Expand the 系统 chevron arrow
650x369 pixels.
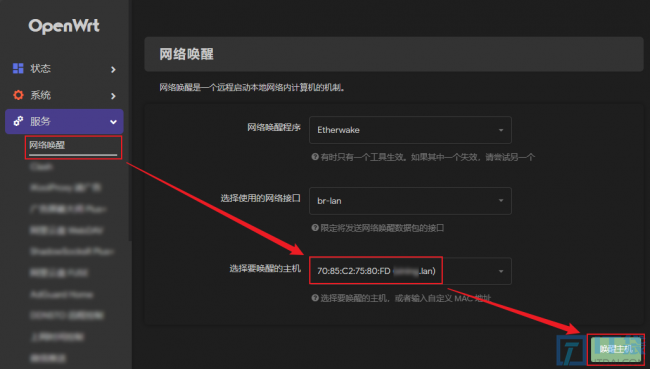pos(113,96)
